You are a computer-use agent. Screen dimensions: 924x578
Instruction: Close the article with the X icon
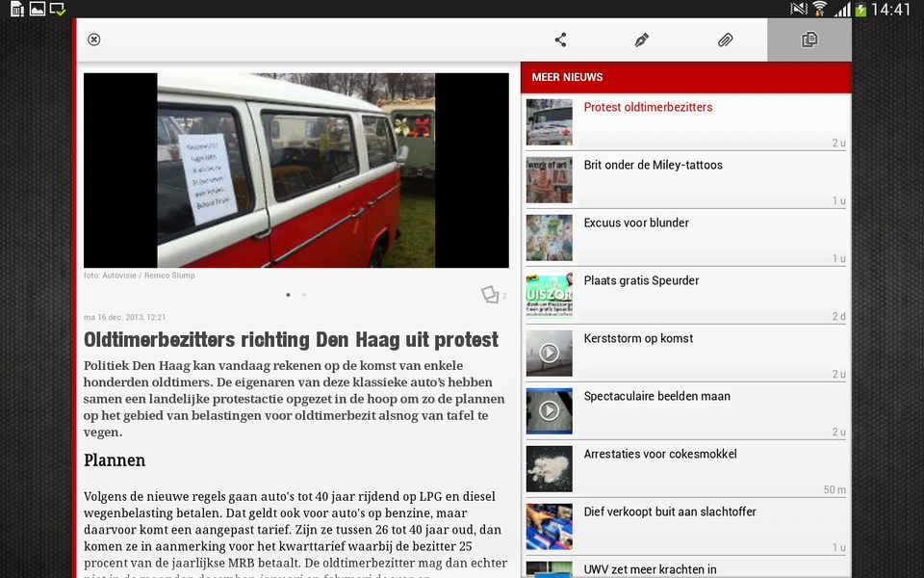(93, 39)
